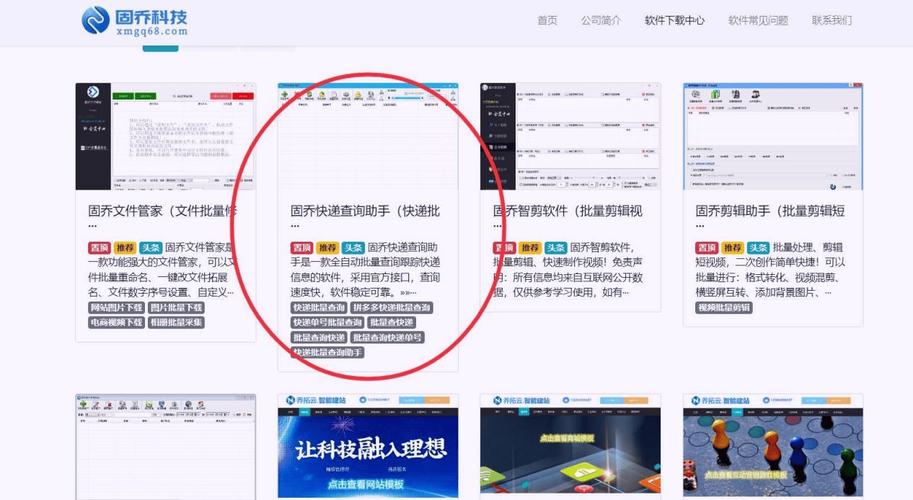Go to 公司简介 page
Viewport: 913px width, 500px height.
[x=601, y=20]
